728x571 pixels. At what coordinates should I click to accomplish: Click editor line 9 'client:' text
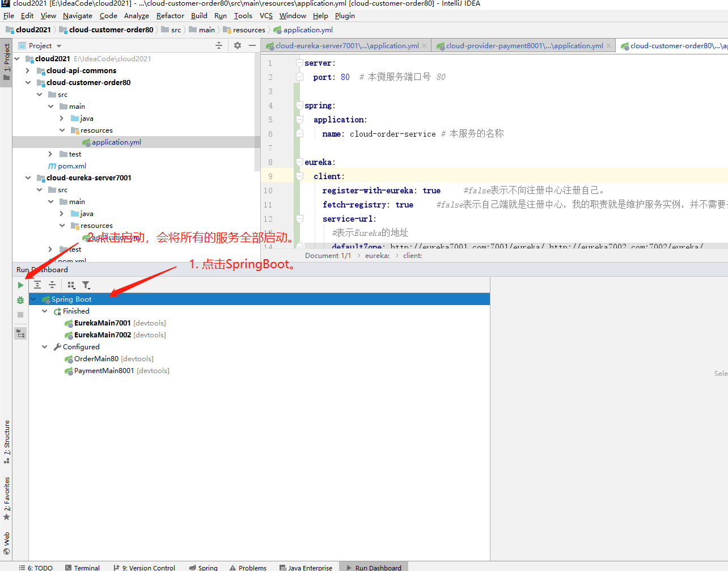(328, 176)
